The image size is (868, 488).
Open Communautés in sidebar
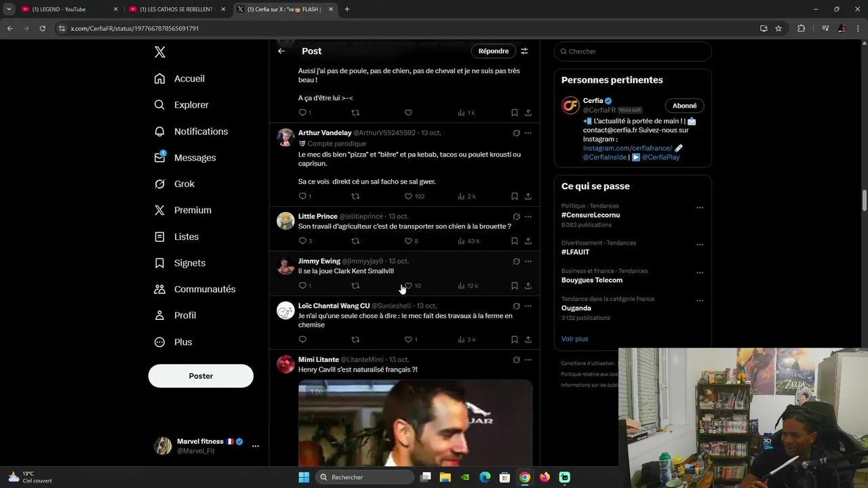195,289
